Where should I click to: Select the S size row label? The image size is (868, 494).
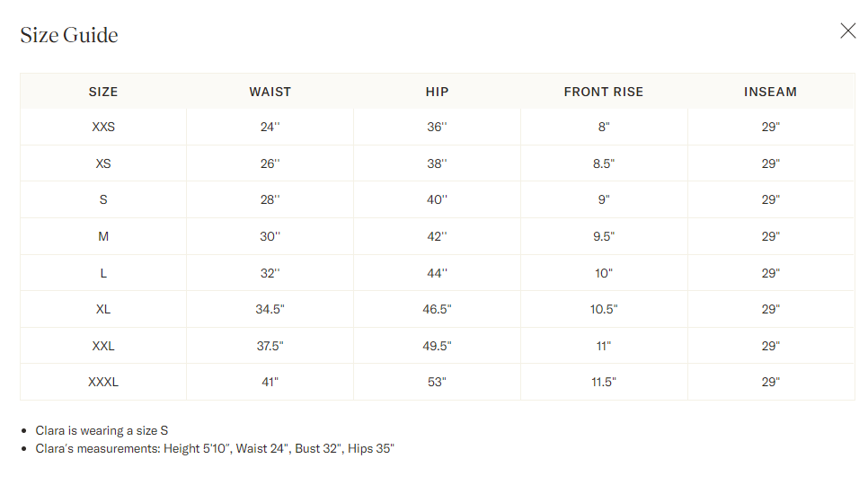[x=103, y=200]
